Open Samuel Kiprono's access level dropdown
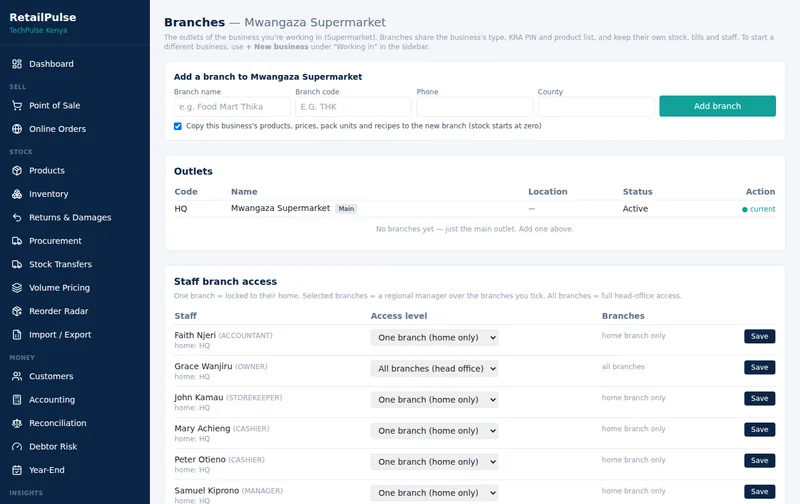 pyautogui.click(x=434, y=493)
